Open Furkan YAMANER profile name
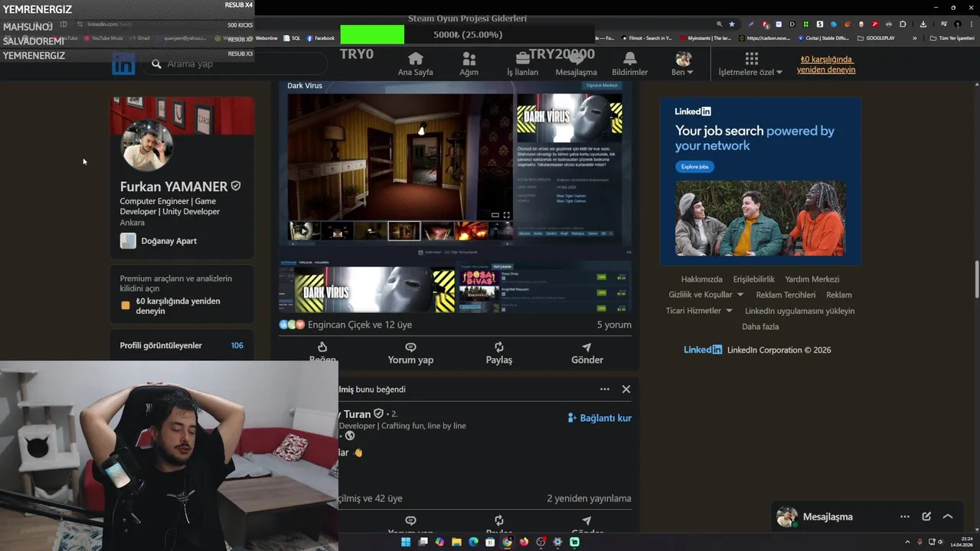The width and height of the screenshot is (980, 551). click(x=174, y=186)
